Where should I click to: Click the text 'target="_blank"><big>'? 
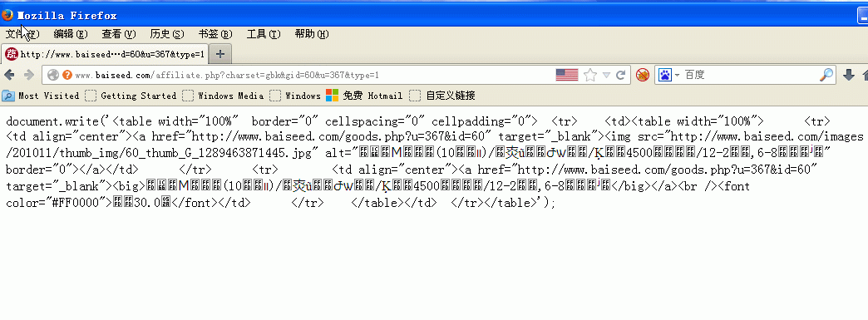coord(76,186)
